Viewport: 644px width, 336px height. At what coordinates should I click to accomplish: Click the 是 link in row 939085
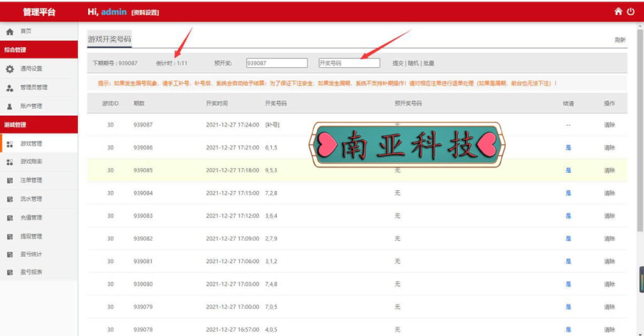click(x=569, y=170)
